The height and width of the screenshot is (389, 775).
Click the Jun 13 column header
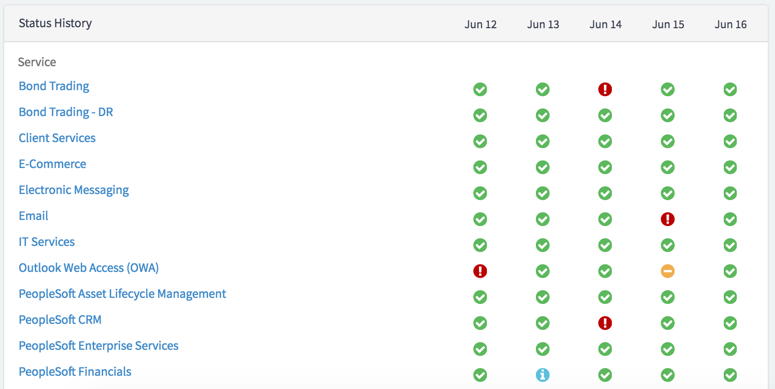pos(543,24)
